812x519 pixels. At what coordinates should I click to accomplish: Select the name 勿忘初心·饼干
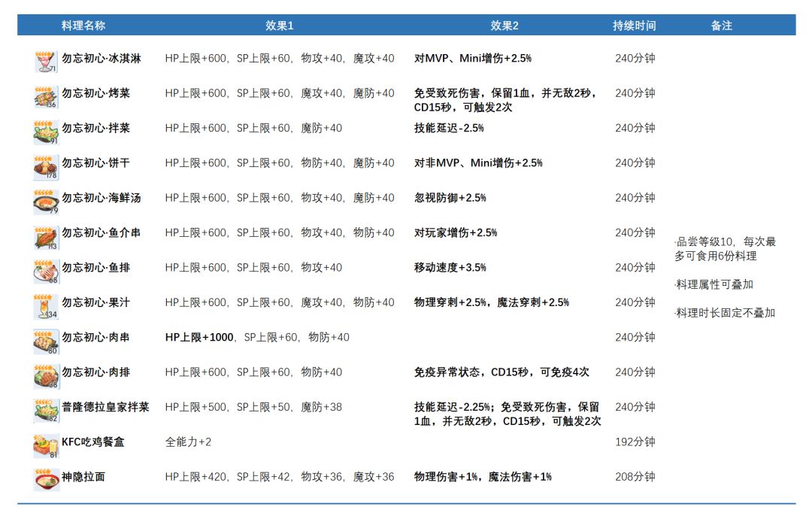point(95,163)
